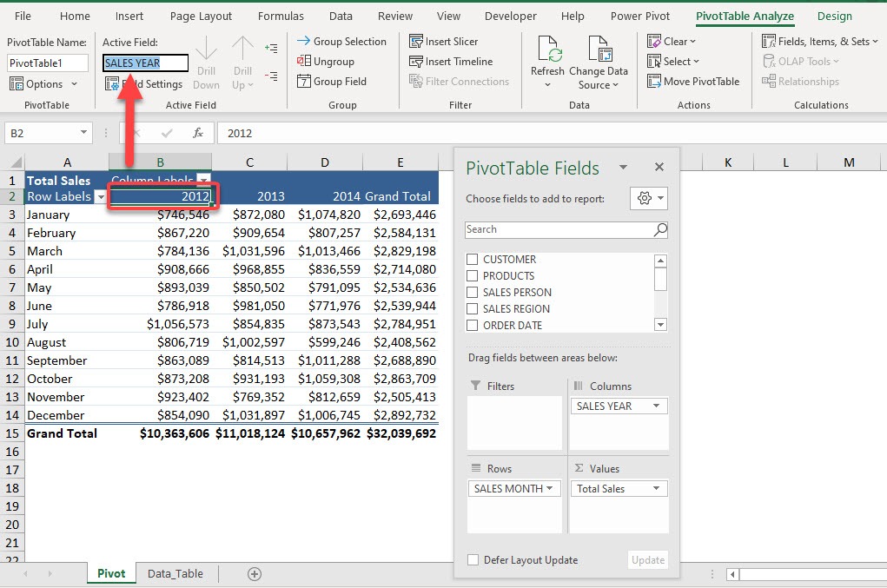This screenshot has height=588, width=887.
Task: Enable the CUSTOMER field checkbox
Action: (x=473, y=259)
